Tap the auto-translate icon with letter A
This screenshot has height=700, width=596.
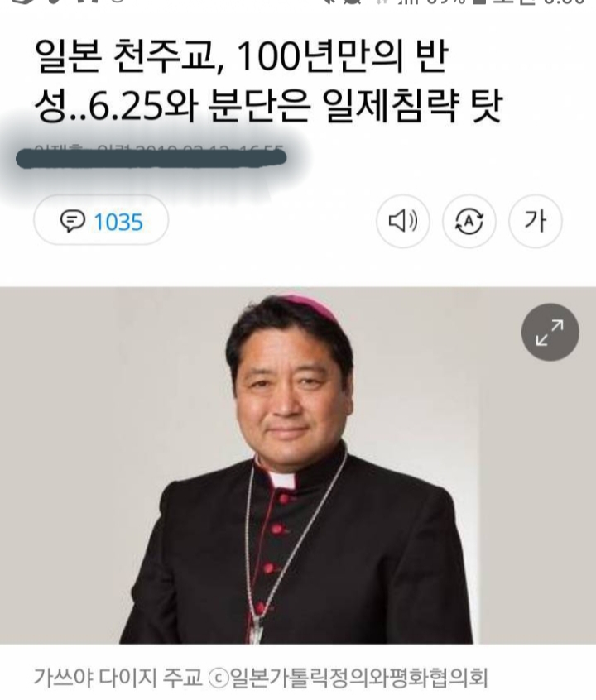click(x=469, y=221)
